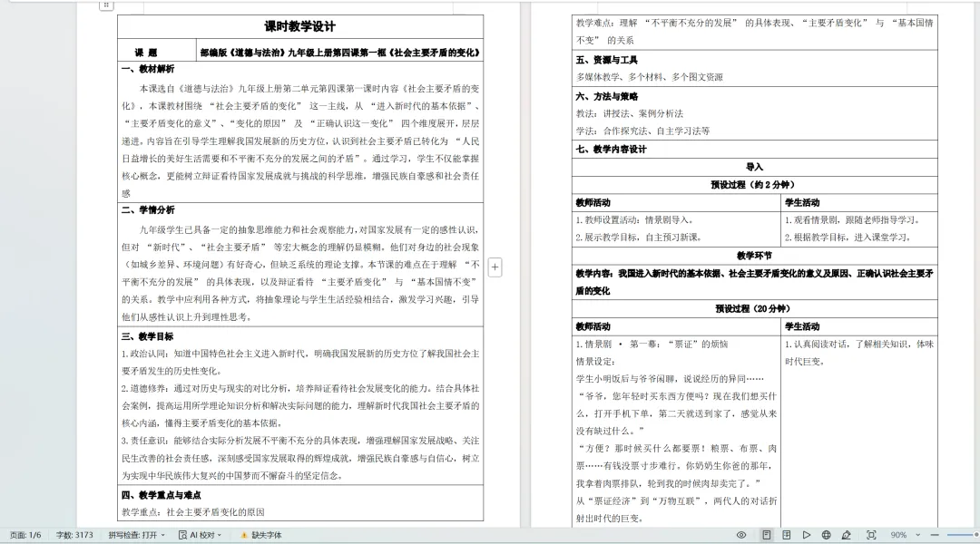
Task: Click the 教学环节 table cell
Action: [754, 256]
